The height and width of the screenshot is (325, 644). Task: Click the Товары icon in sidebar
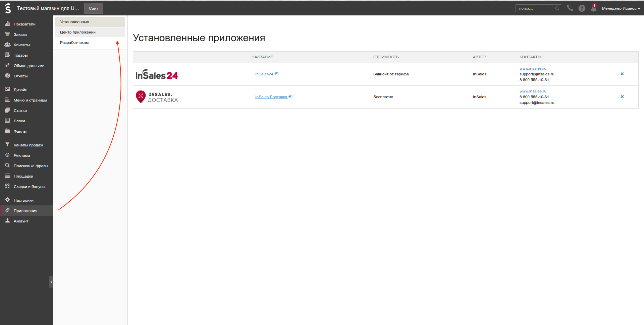tap(7, 55)
